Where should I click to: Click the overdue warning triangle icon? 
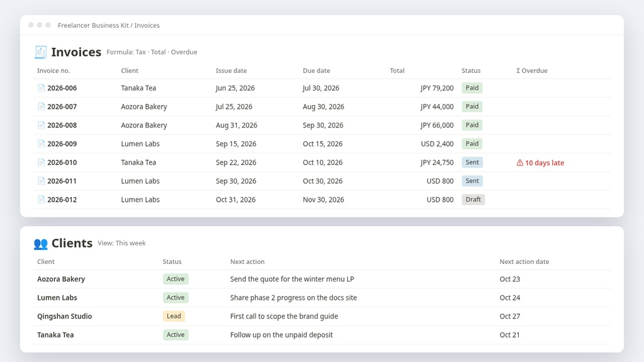tap(519, 163)
